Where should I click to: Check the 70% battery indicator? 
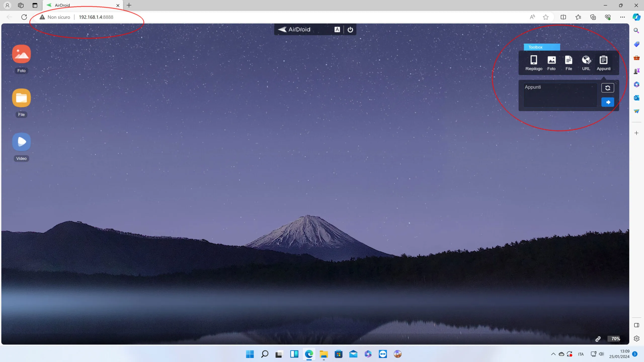coord(615,339)
